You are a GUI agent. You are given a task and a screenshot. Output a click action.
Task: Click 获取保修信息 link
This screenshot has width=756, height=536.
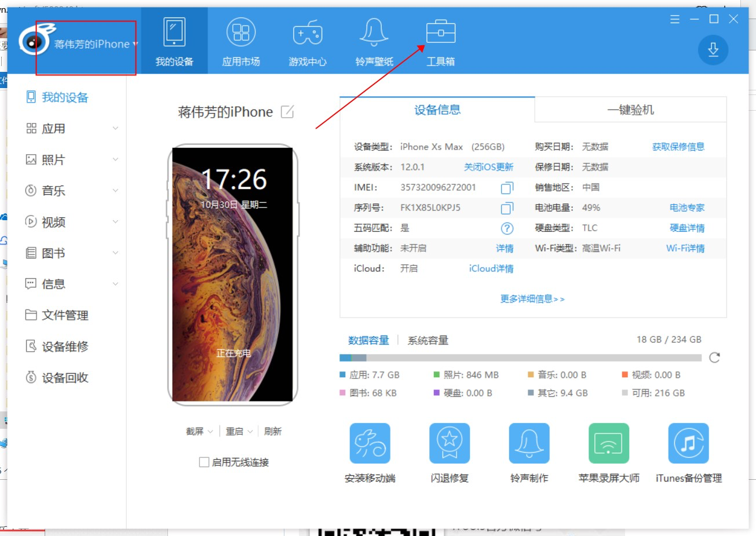click(678, 147)
